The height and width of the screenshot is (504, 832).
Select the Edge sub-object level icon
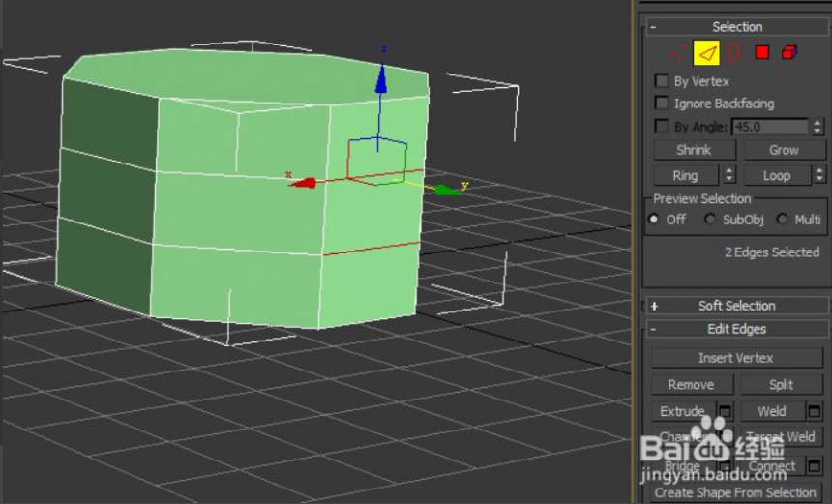tap(707, 52)
